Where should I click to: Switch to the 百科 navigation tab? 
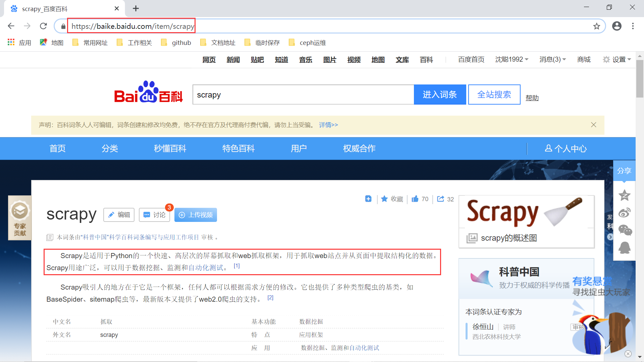point(426,59)
